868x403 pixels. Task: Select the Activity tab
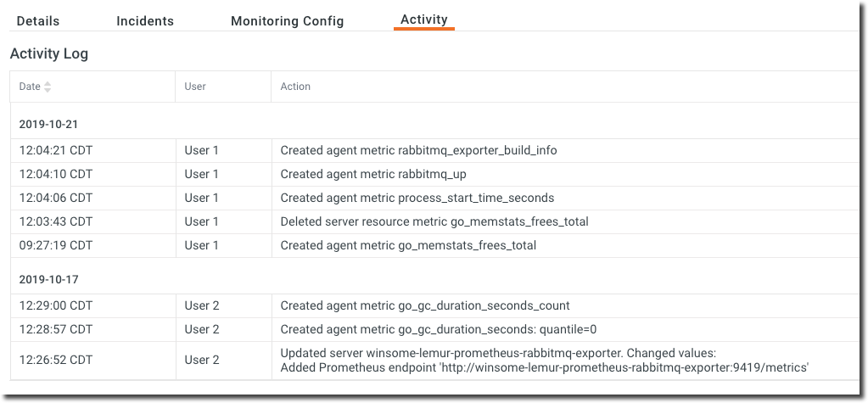tap(423, 20)
